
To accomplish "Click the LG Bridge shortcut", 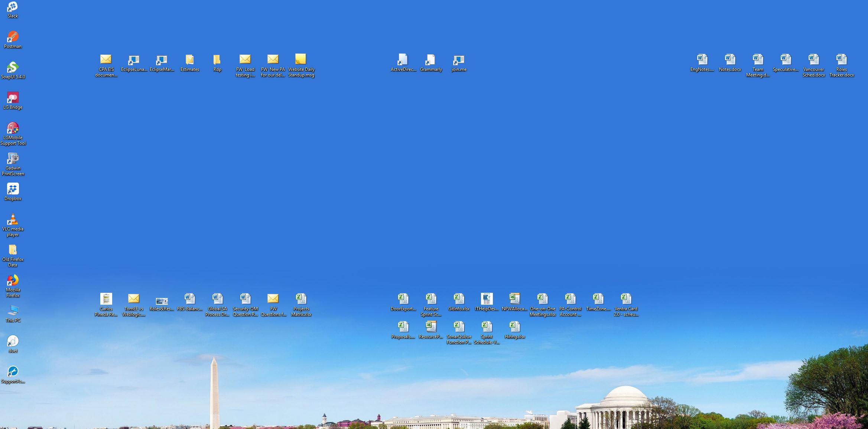I will pos(13,101).
